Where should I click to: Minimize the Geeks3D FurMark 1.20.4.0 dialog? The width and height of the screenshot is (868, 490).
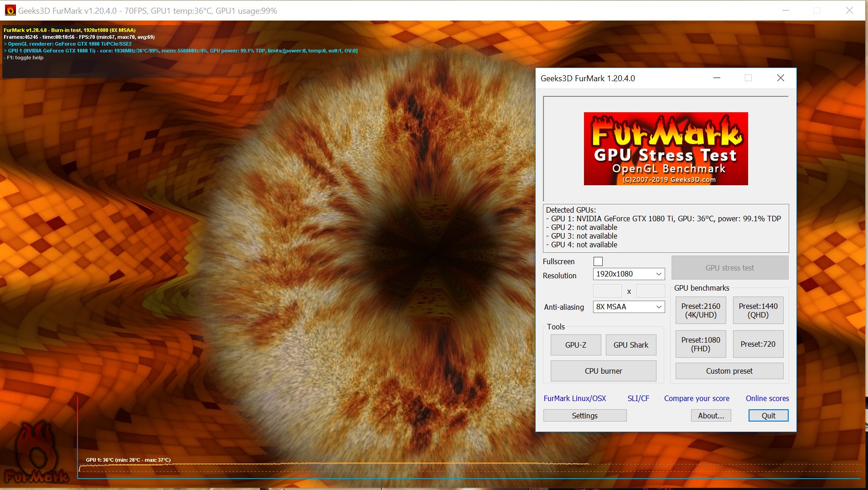coord(717,78)
